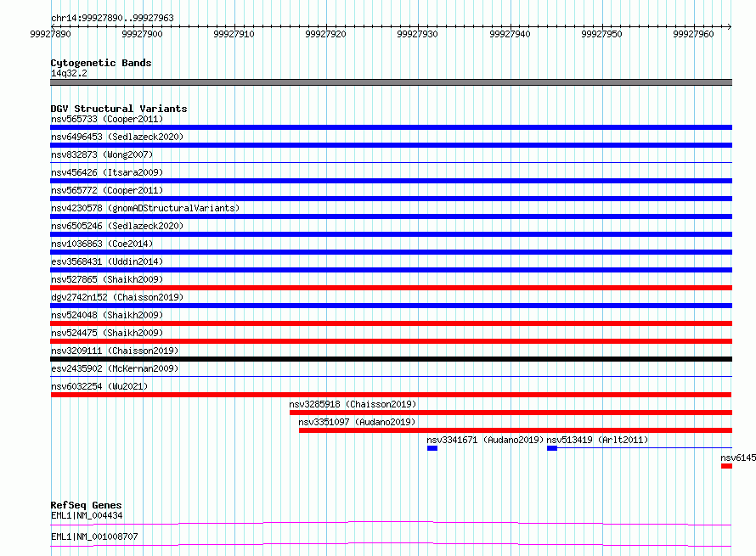Screen dimensions: 756x556
Task: Click the chr14:99927890..99927963 region label
Action: (112, 18)
